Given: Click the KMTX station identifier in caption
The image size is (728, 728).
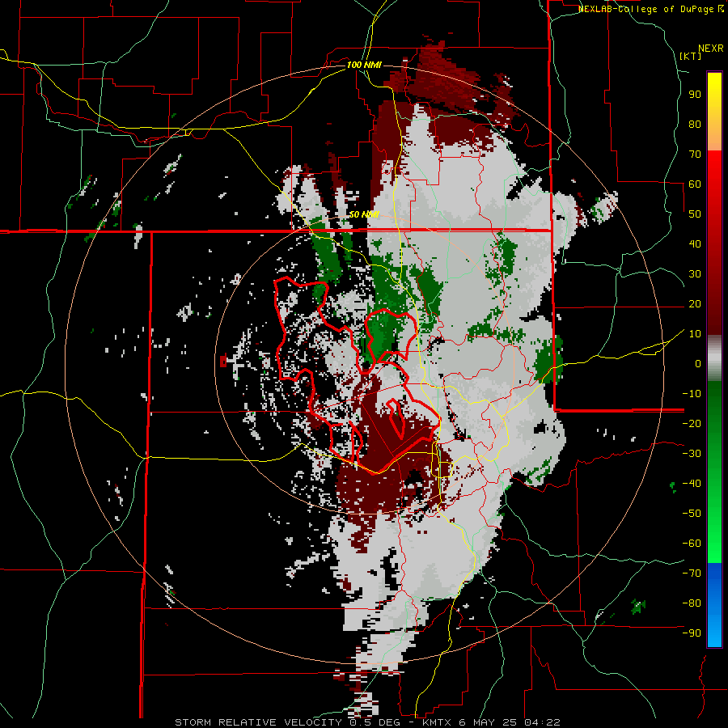Looking at the screenshot, I should coord(438,722).
